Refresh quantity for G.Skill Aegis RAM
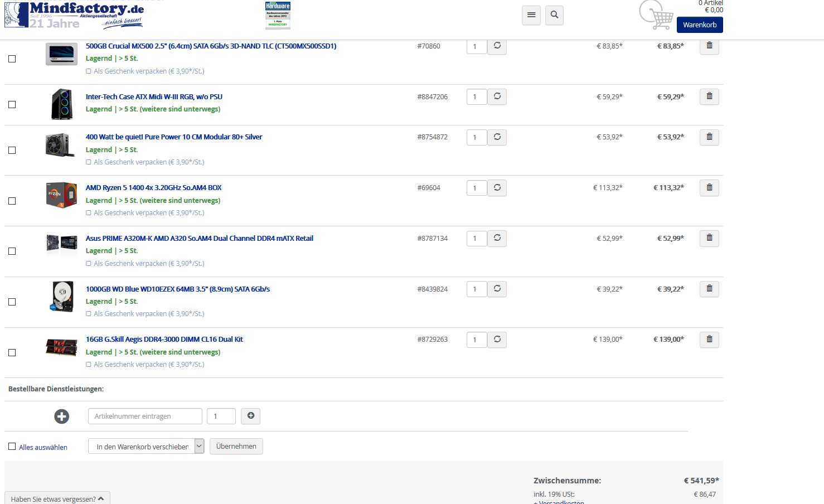 pyautogui.click(x=497, y=340)
